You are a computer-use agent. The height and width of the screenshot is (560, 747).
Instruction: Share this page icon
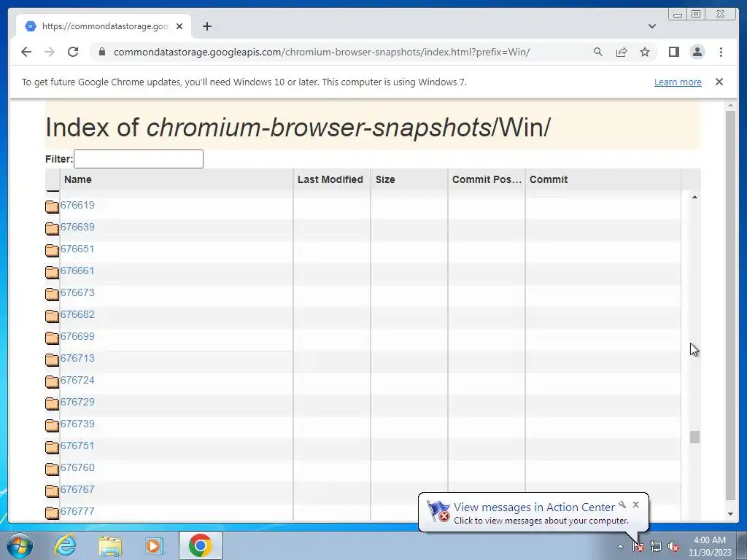tap(622, 52)
